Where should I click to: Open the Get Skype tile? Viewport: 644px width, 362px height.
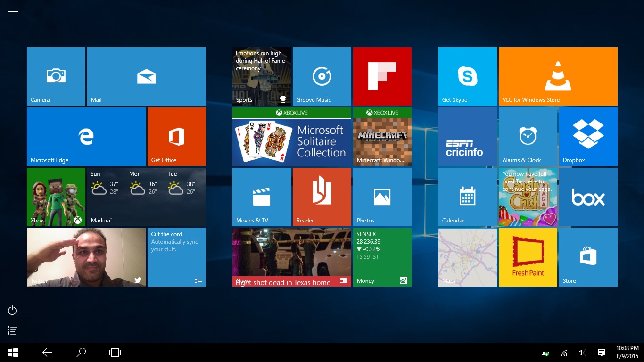coord(468,76)
